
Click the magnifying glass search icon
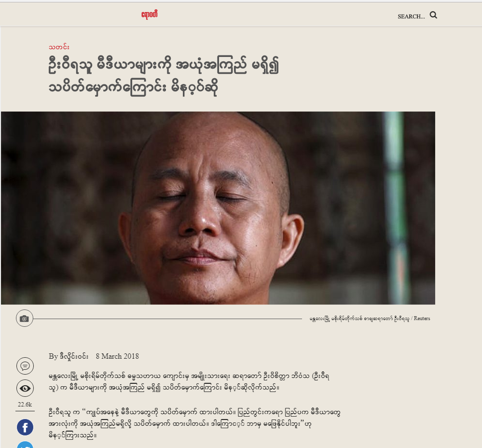(x=433, y=15)
